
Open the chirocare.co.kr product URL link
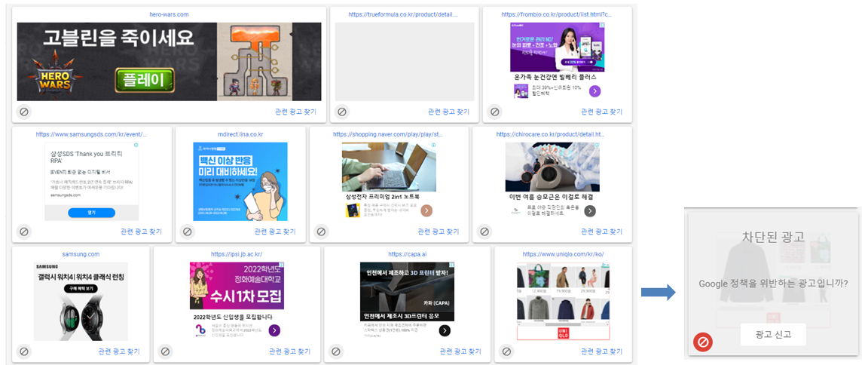point(552,134)
